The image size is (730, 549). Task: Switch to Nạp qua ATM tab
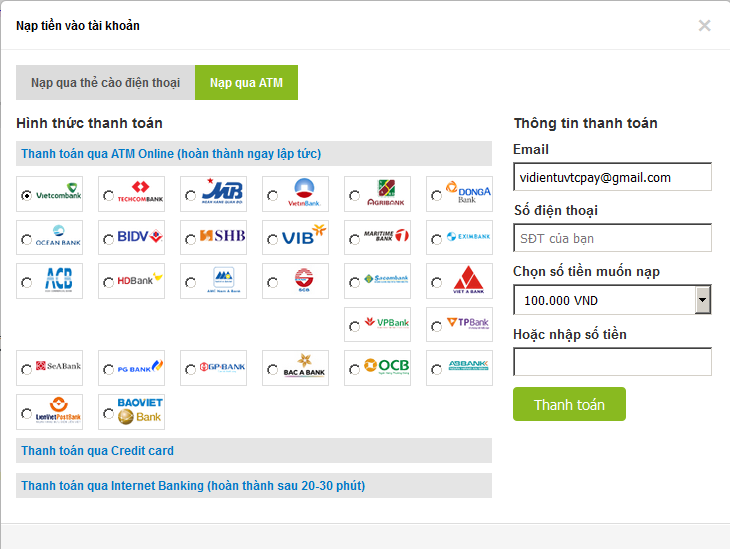tap(246, 82)
